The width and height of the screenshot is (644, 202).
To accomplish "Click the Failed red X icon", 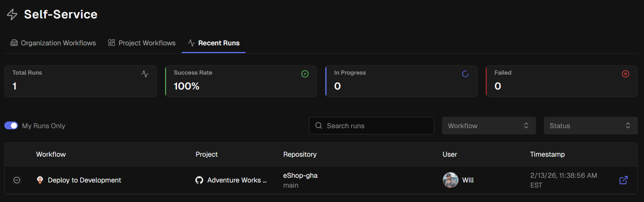I will coord(626,74).
